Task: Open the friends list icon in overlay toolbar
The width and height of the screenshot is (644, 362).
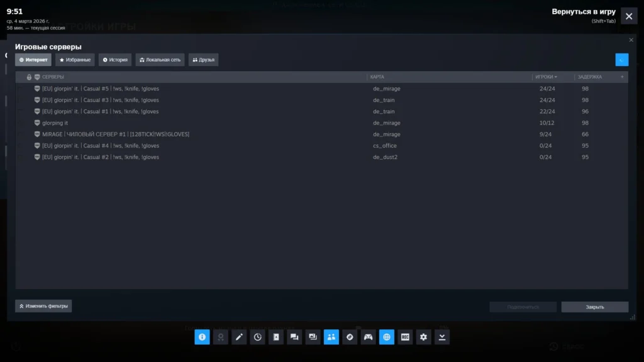Action: 331,337
